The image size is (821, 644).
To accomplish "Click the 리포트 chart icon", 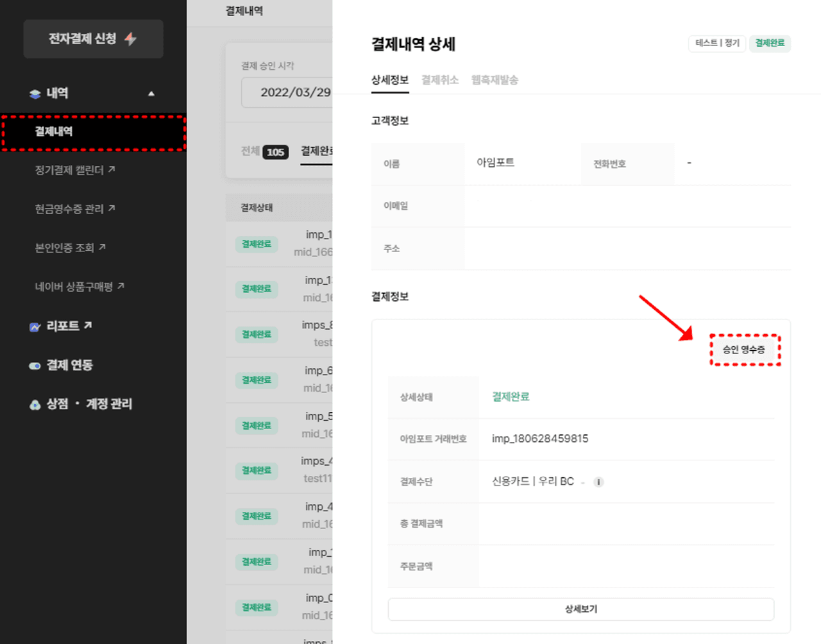I will click(x=35, y=327).
